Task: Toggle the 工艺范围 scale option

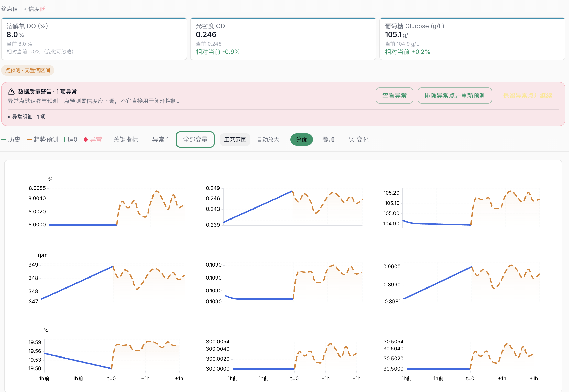Action: (x=235, y=140)
